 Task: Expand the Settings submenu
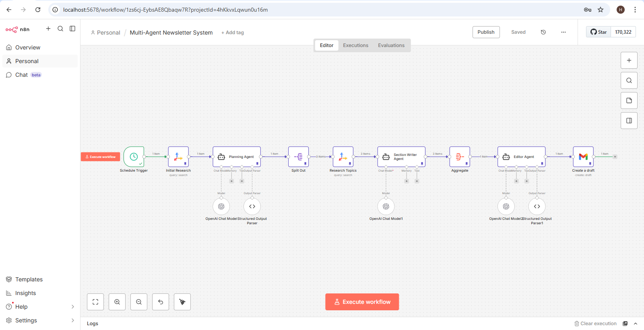(x=73, y=320)
